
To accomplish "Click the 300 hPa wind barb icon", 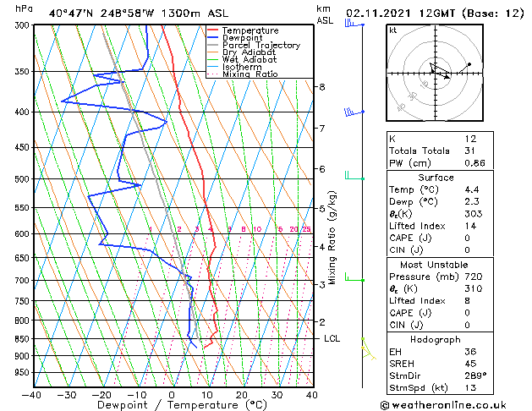I will (354, 24).
